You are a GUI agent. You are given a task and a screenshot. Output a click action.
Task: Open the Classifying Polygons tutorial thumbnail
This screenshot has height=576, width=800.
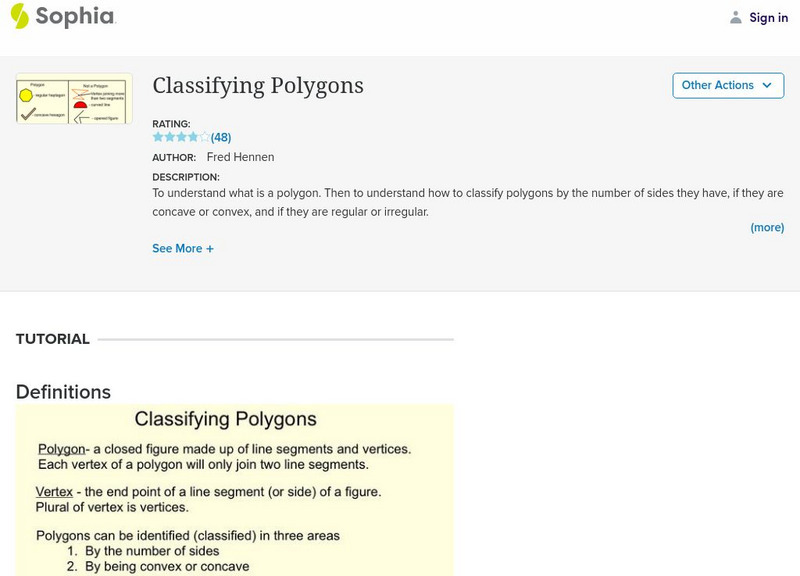(74, 98)
